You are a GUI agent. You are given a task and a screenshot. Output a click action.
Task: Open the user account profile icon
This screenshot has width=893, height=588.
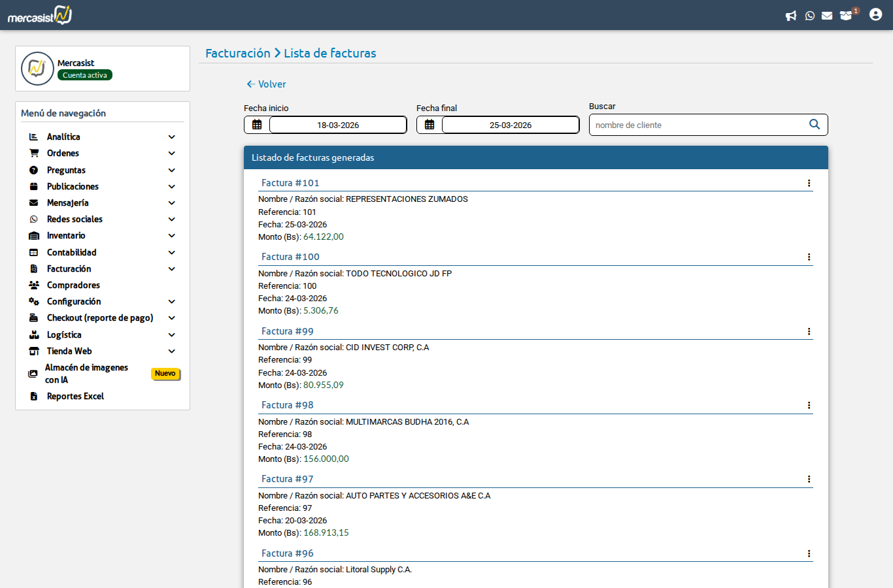(875, 14)
